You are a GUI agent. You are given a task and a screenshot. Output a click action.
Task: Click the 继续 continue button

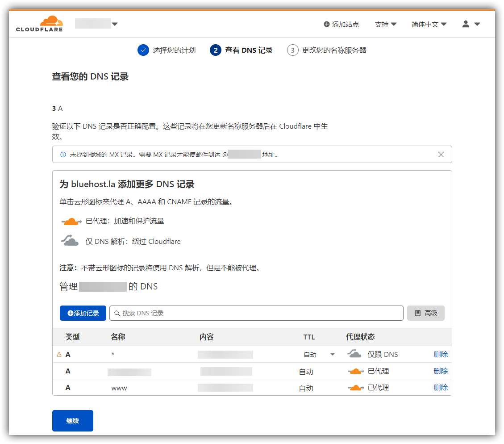point(73,420)
